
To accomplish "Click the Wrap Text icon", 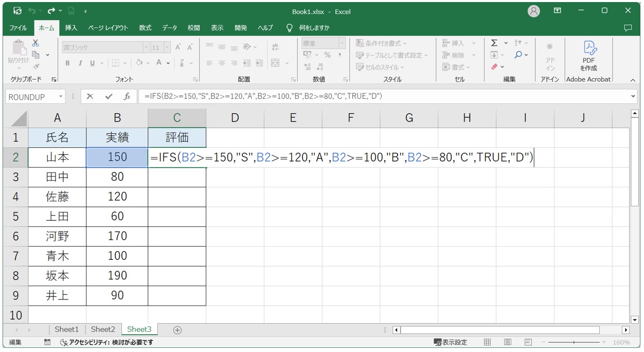I will pos(275,47).
